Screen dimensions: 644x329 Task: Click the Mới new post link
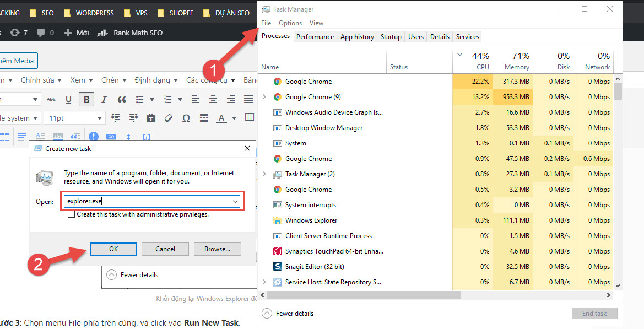point(77,33)
